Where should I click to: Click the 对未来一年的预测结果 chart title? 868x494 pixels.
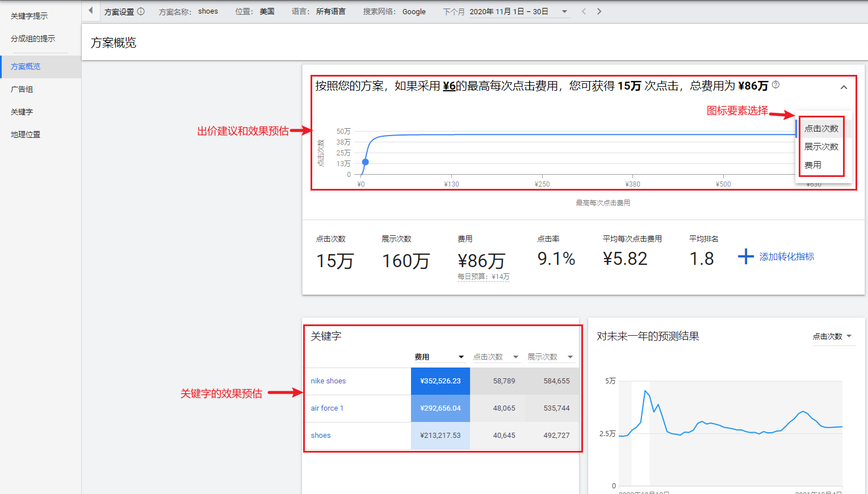pos(648,336)
